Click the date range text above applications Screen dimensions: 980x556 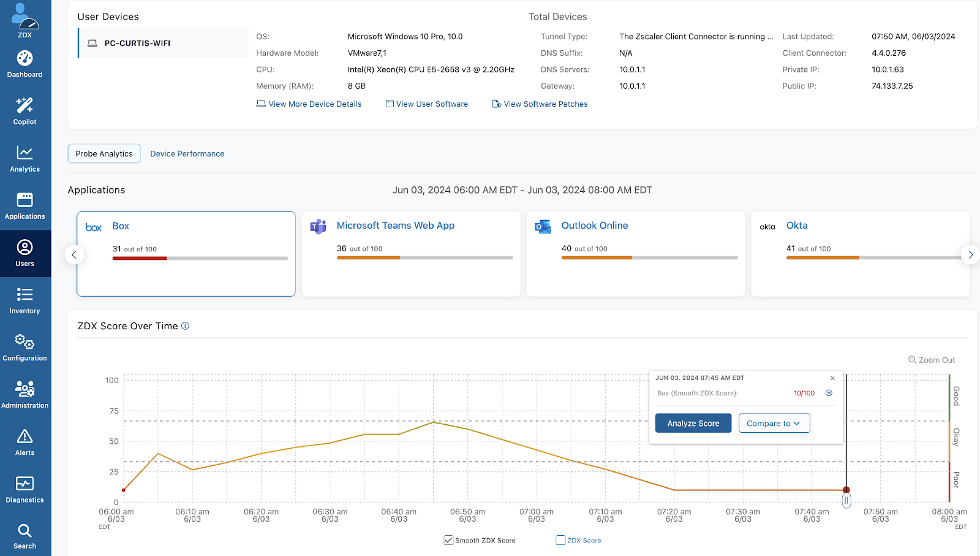(522, 190)
